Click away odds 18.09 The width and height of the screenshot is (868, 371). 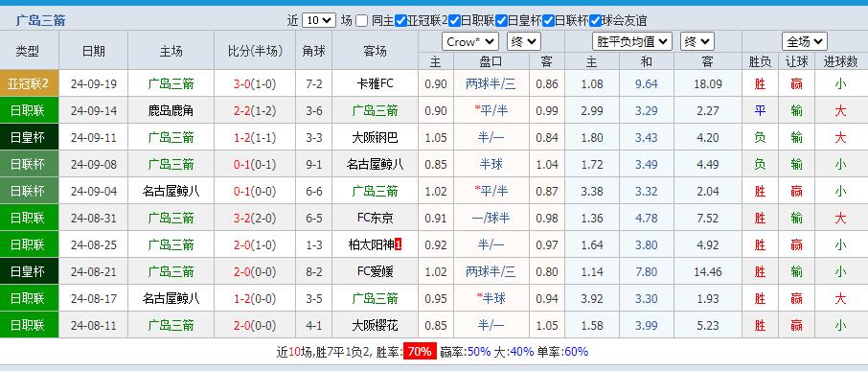point(707,84)
